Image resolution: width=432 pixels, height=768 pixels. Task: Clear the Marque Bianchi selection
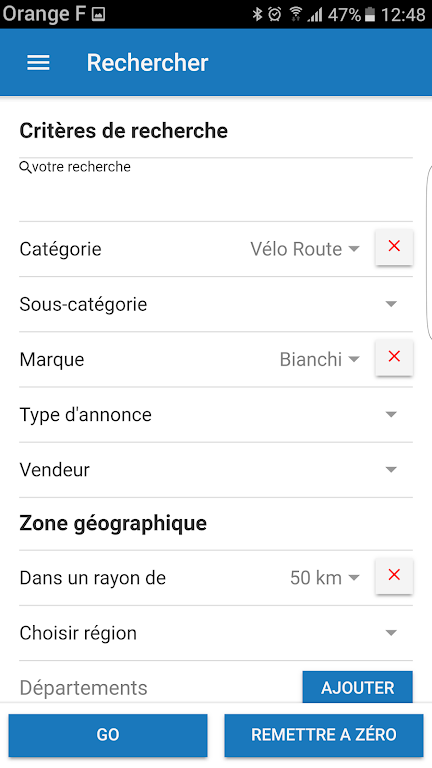pyautogui.click(x=394, y=358)
